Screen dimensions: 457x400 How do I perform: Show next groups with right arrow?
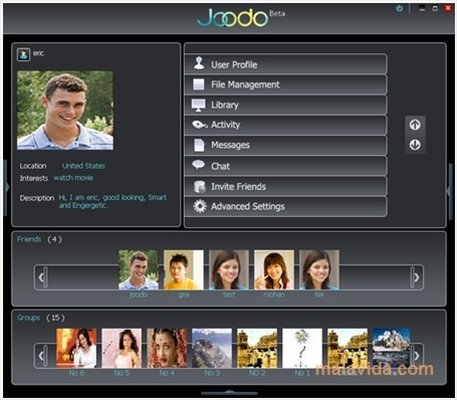(417, 356)
